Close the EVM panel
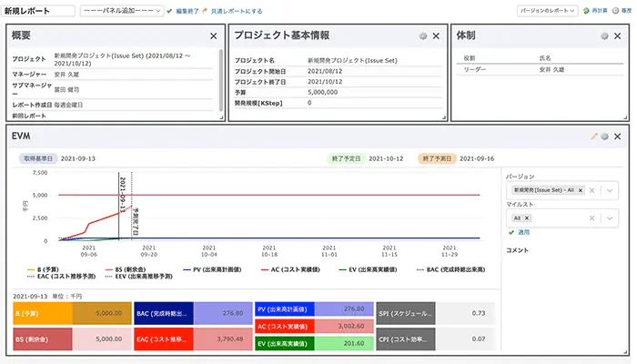 pos(618,136)
